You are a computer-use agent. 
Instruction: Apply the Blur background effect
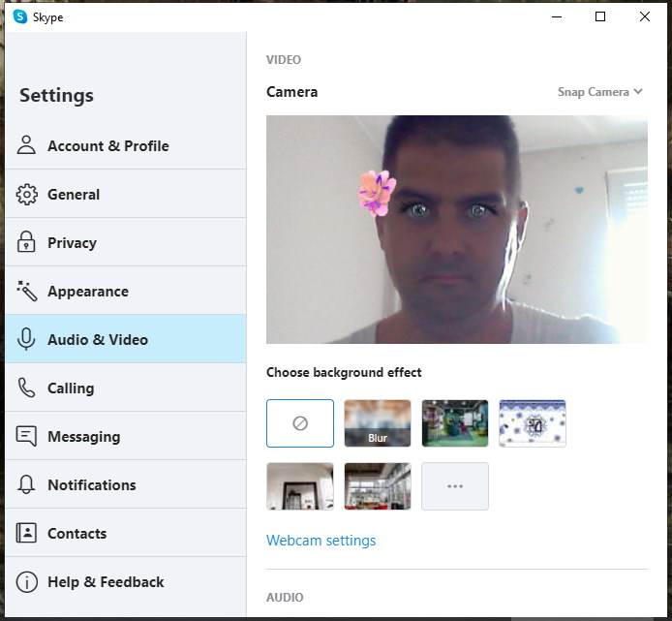(378, 423)
